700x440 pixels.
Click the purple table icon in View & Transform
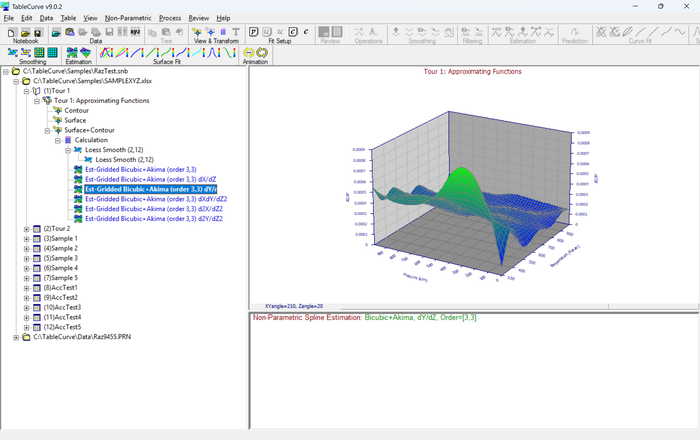click(x=223, y=32)
